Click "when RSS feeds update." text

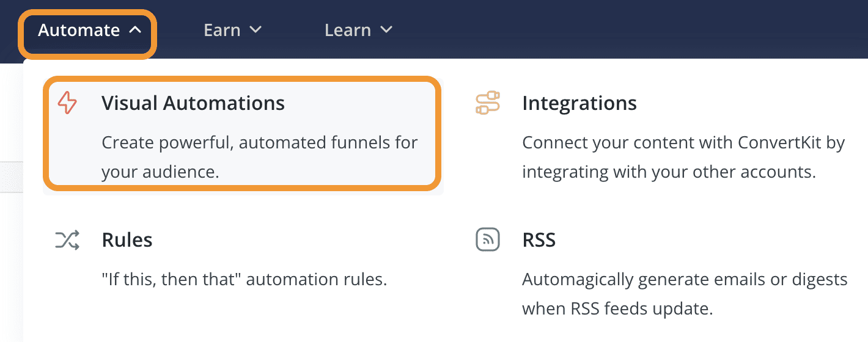point(617,309)
